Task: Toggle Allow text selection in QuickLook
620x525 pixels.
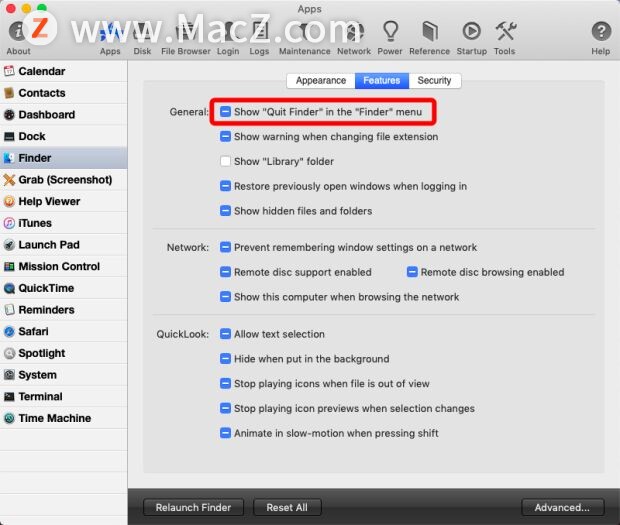Action: click(x=225, y=334)
